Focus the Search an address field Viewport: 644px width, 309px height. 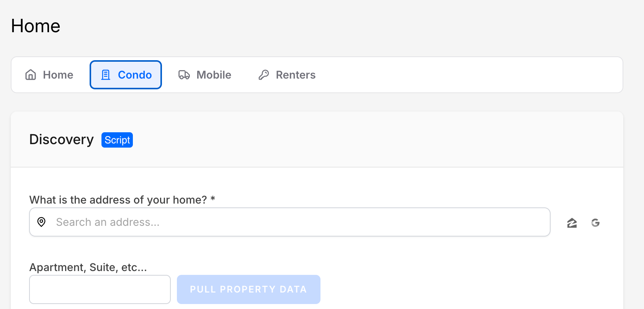click(x=299, y=222)
